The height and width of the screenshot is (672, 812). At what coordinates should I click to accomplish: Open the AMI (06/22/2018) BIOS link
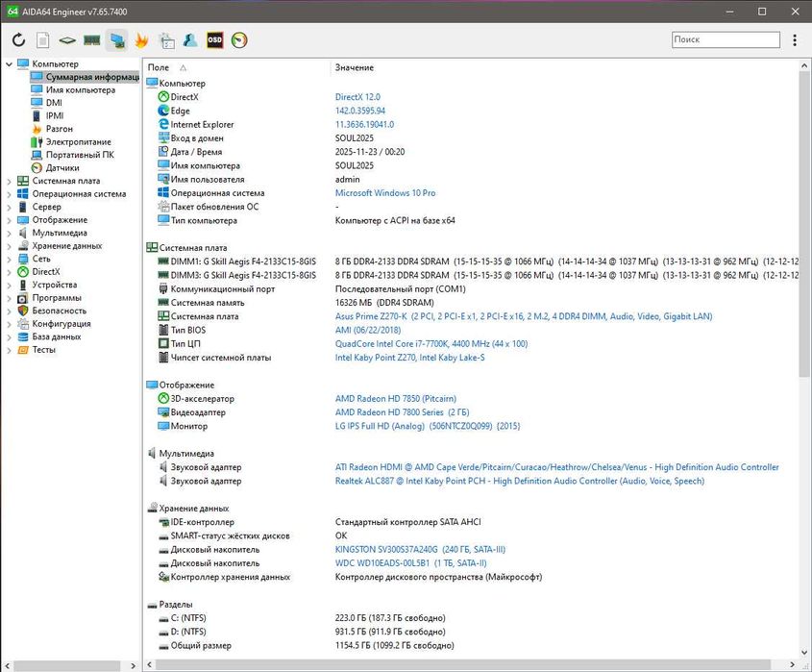(367, 330)
